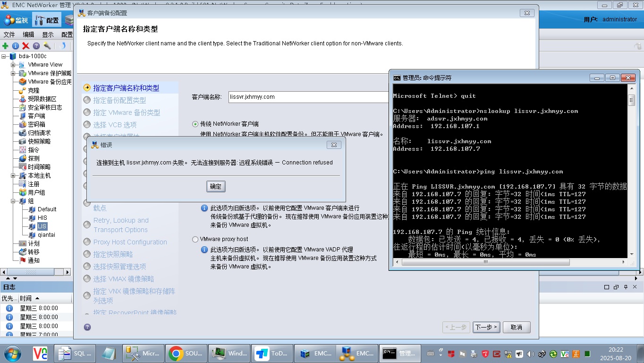Open the SQL taskbar item
Image resolution: width=644 pixels, height=363 pixels.
pos(75,354)
